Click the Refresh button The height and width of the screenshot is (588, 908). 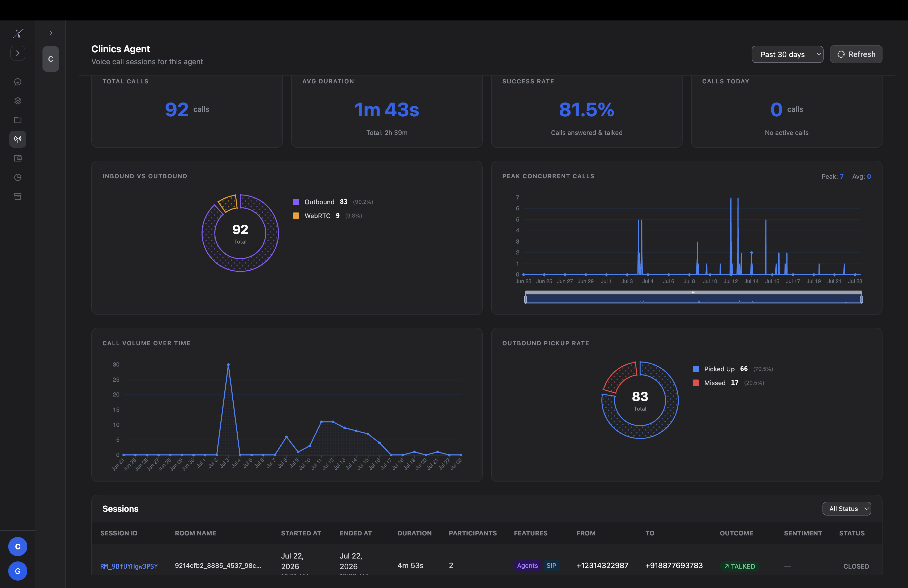click(x=856, y=54)
